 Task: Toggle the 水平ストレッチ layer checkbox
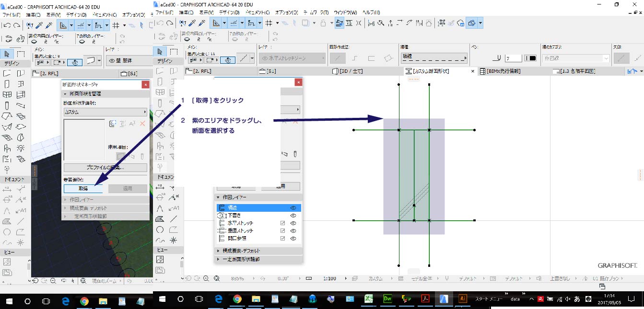tap(283, 223)
